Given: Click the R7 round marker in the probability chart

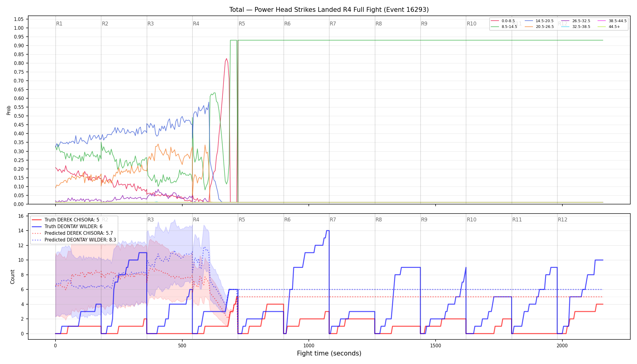Looking at the screenshot, I should click(x=333, y=24).
